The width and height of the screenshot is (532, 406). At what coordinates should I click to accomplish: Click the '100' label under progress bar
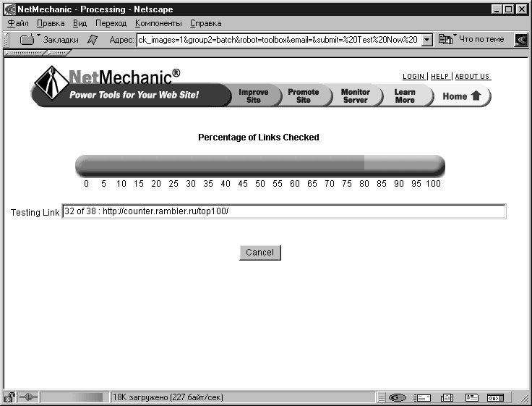click(x=433, y=184)
